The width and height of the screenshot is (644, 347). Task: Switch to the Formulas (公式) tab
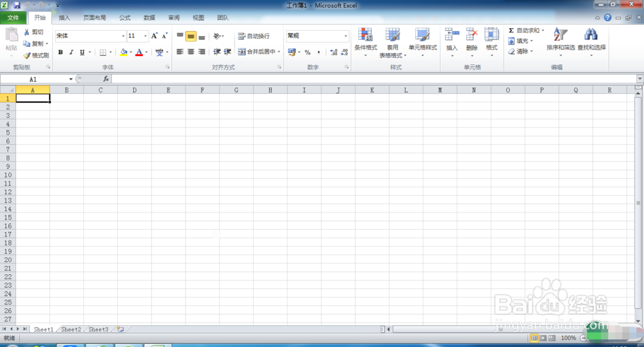(x=125, y=17)
